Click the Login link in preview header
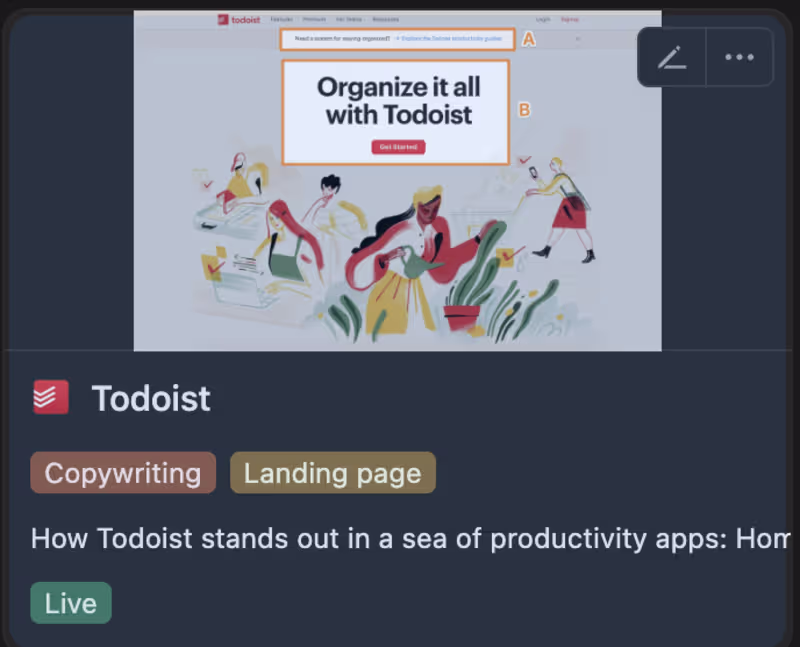This screenshot has height=647, width=800. 543,19
